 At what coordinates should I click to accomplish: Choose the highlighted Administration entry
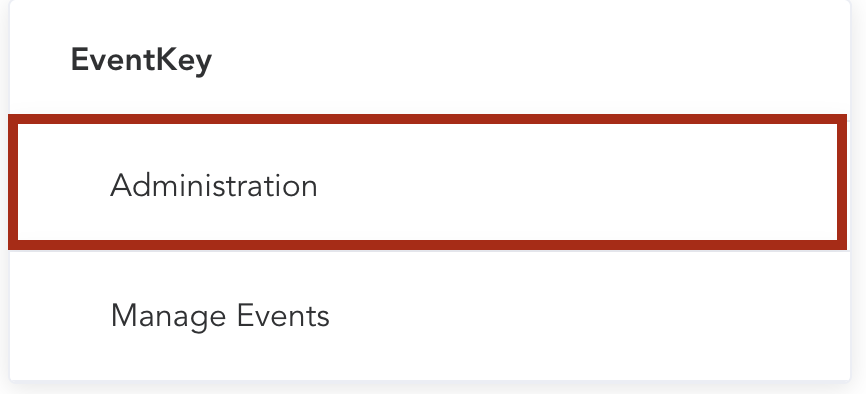click(428, 182)
